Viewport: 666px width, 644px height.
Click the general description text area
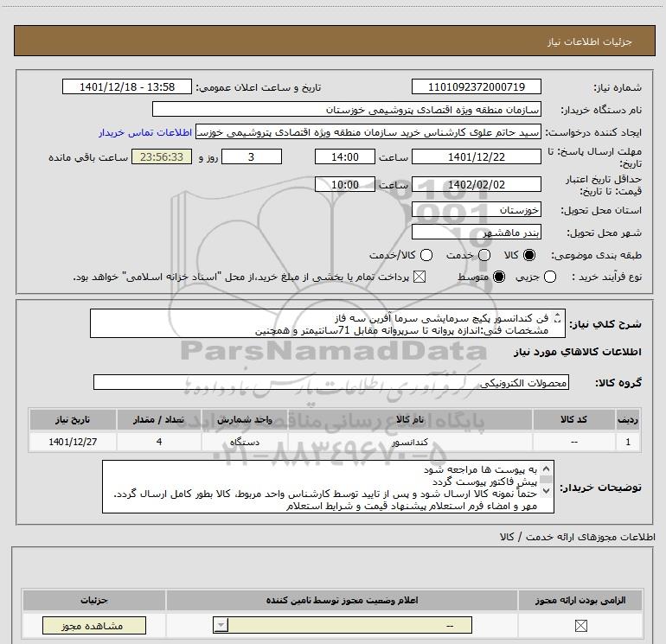point(328,323)
